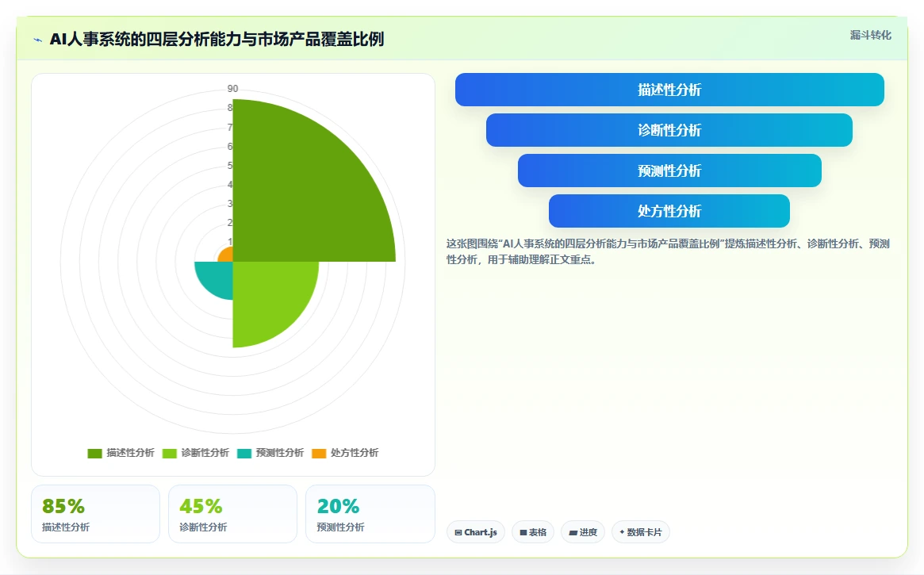The width and height of the screenshot is (924, 575).
Task: Toggle 诊断性分析 light green legend swatch
Action: [170, 453]
